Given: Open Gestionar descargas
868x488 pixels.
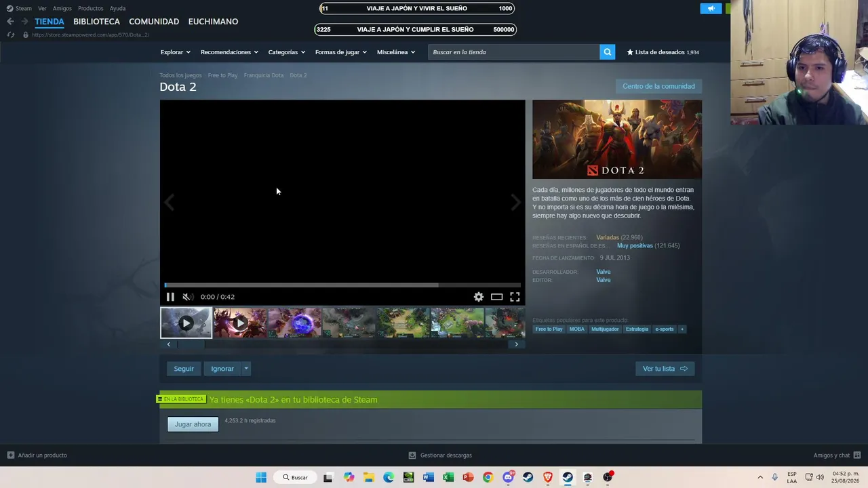Looking at the screenshot, I should pos(440,455).
